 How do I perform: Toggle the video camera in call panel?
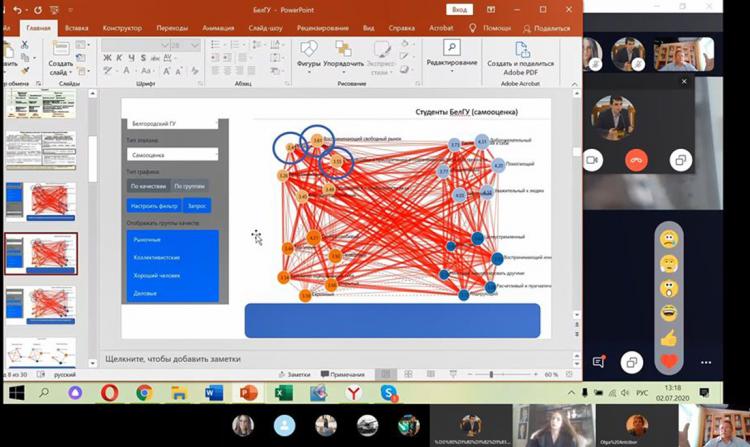[591, 159]
